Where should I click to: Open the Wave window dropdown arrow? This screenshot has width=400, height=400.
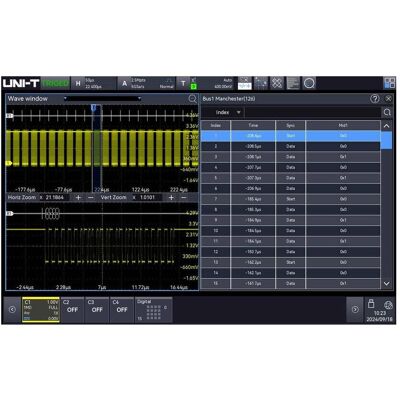[x=65, y=99]
